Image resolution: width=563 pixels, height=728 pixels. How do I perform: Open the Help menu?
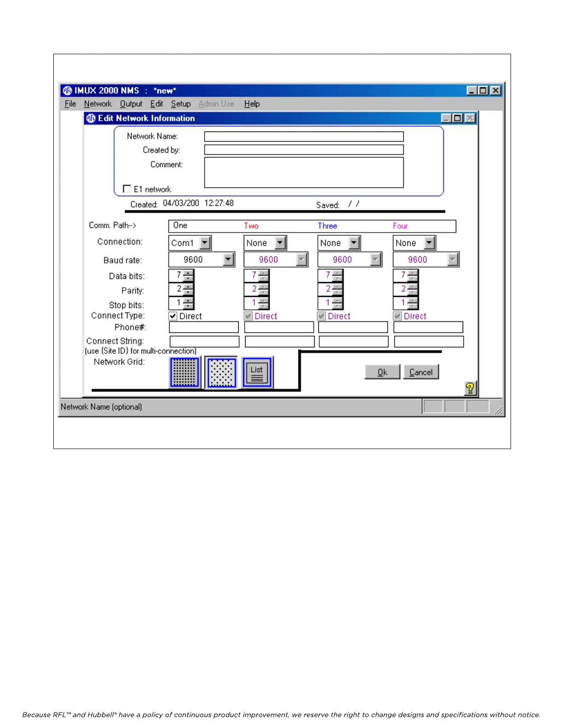click(x=252, y=104)
